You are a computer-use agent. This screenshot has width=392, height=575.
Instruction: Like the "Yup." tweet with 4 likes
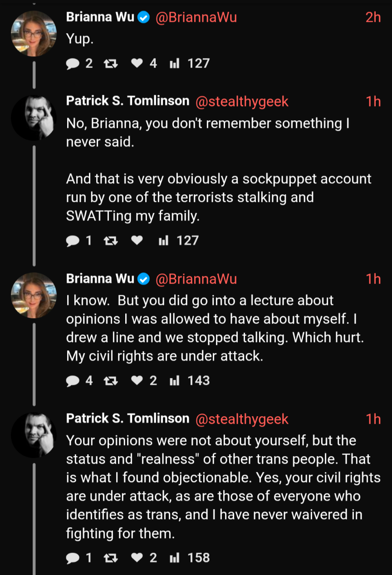pyautogui.click(x=143, y=63)
